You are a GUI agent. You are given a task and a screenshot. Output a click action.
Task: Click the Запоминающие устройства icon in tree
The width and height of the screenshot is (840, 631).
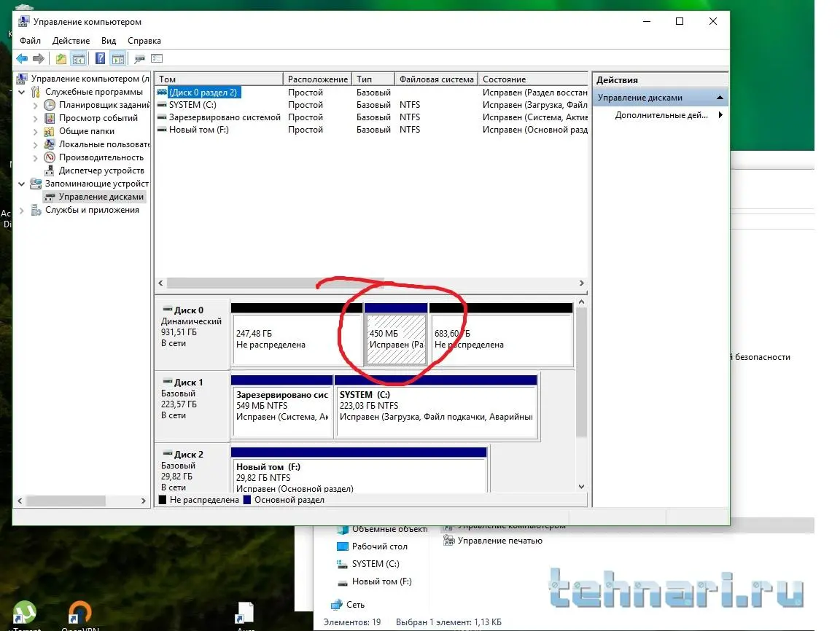click(36, 184)
